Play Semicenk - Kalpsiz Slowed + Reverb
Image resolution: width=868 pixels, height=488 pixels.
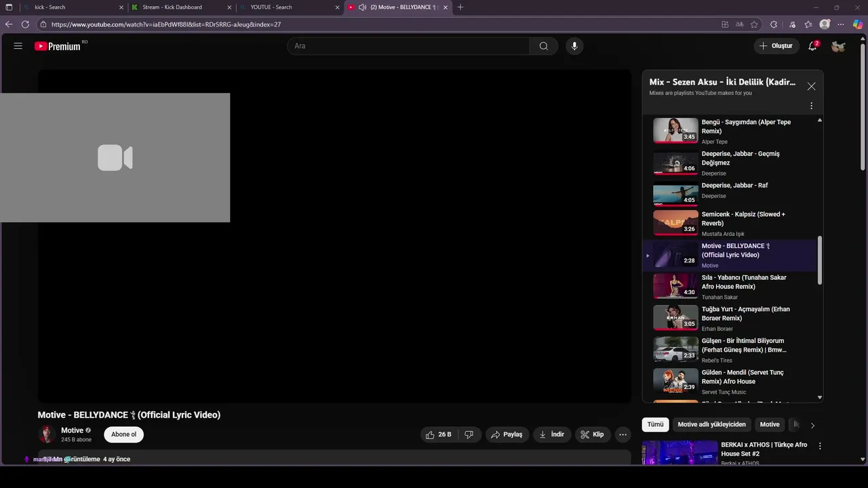(x=730, y=224)
